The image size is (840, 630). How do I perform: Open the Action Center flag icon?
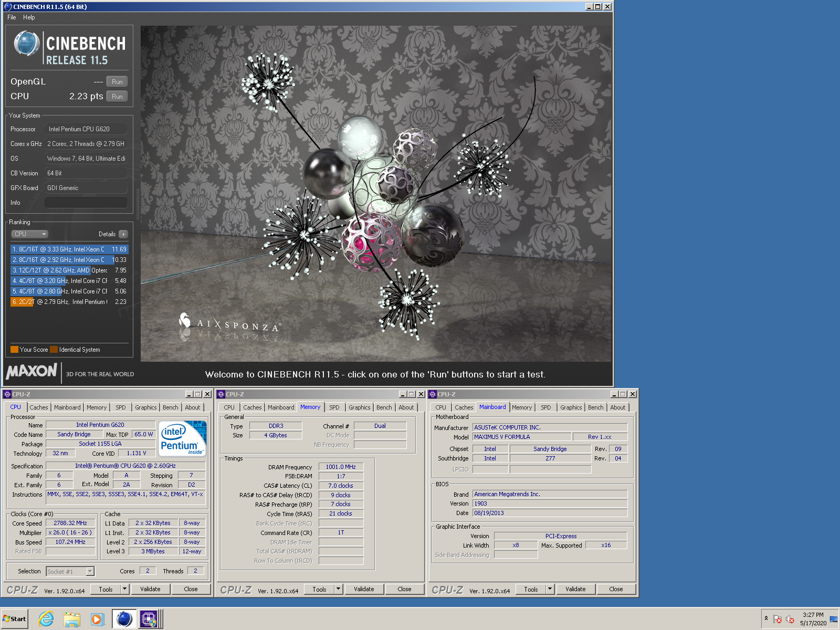(x=778, y=619)
